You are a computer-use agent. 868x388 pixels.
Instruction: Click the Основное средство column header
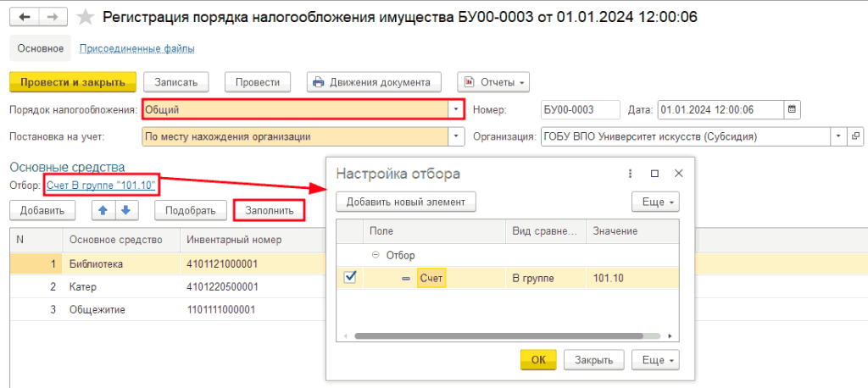click(120, 240)
